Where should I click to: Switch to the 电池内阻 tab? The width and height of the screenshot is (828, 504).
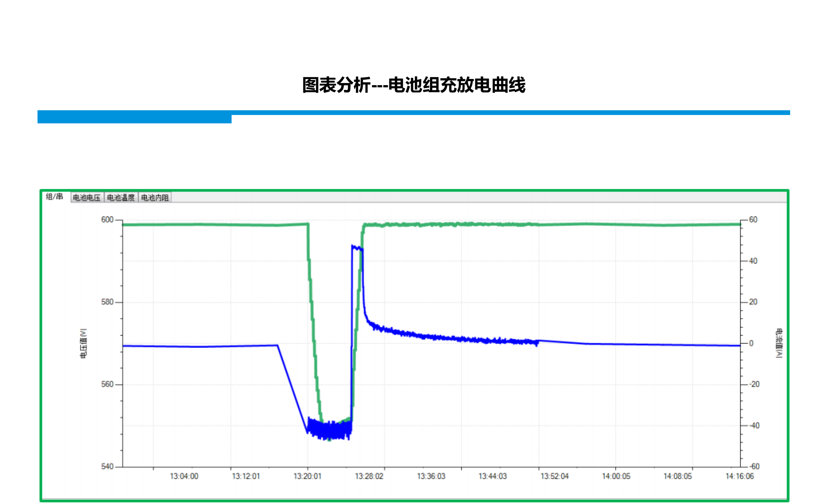click(155, 198)
